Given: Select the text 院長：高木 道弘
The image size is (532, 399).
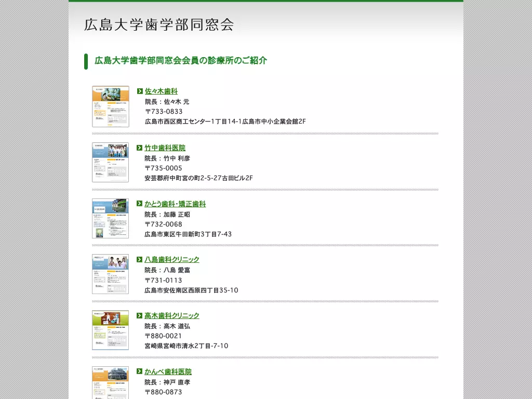Looking at the screenshot, I should coord(167,326).
